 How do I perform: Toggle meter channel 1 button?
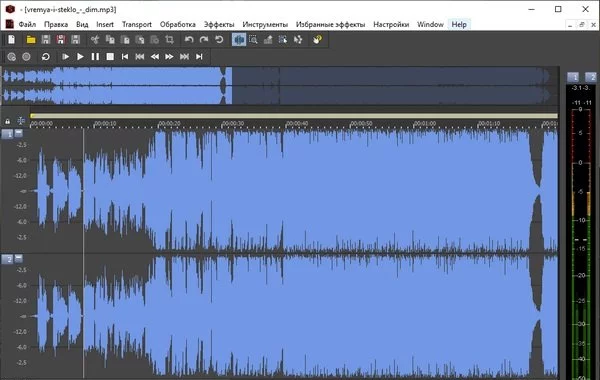573,77
